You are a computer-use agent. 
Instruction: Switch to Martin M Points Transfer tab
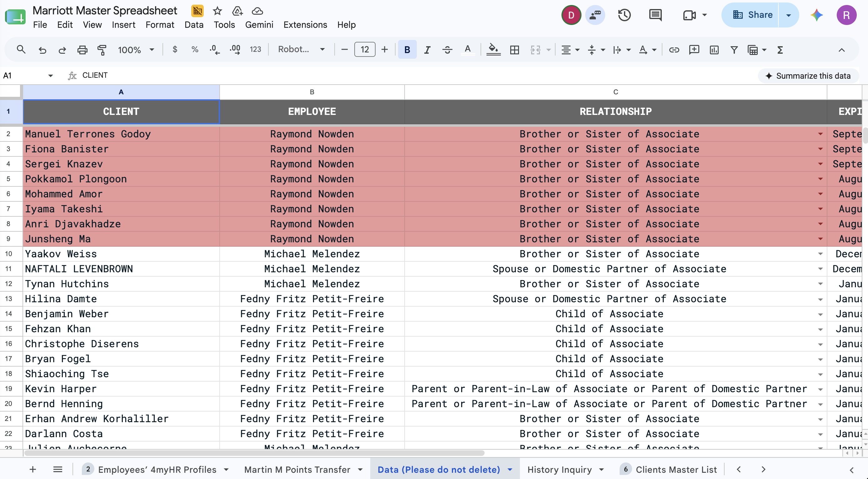[297, 469]
